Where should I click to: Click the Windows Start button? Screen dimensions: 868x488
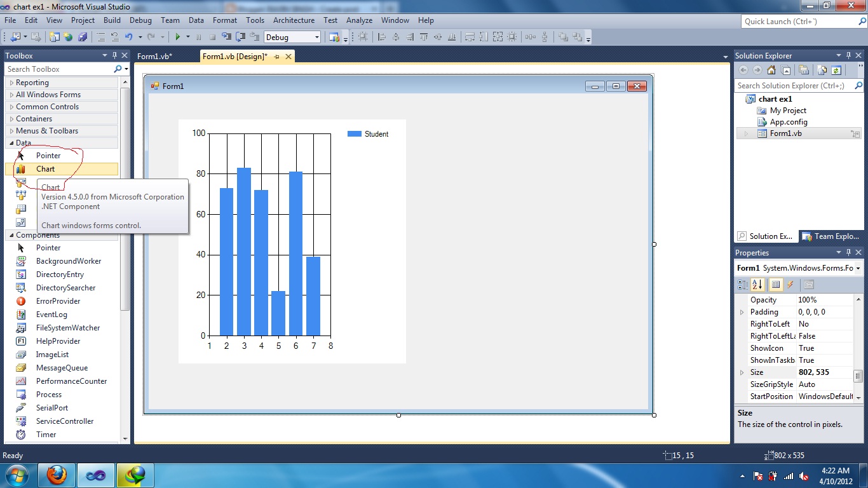click(17, 475)
